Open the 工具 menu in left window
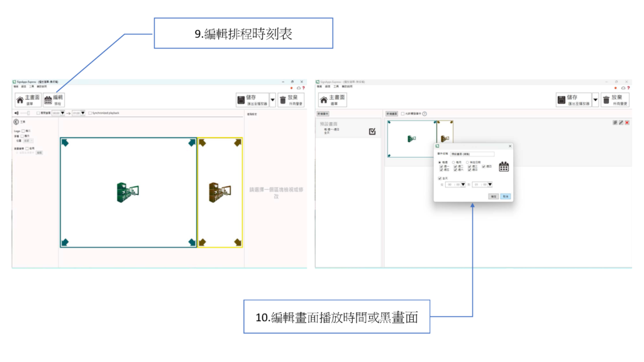Screen dimensions: 644x362 pos(33,86)
